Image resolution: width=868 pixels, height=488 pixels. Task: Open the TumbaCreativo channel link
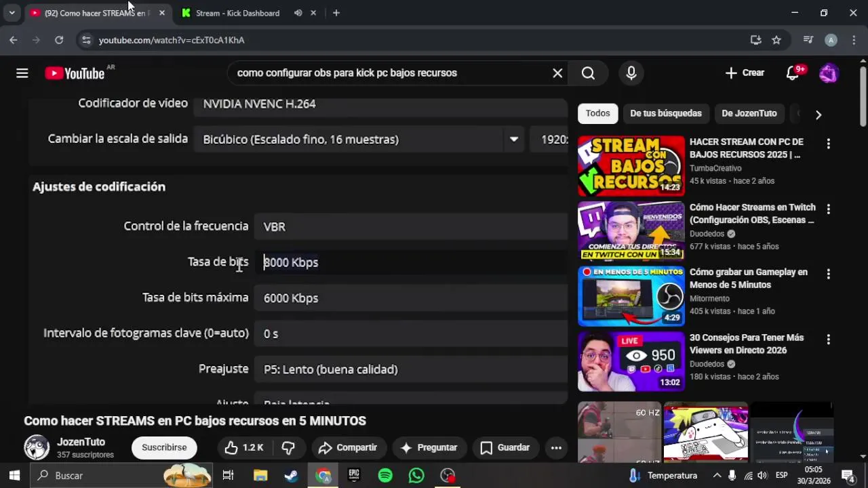coord(715,168)
